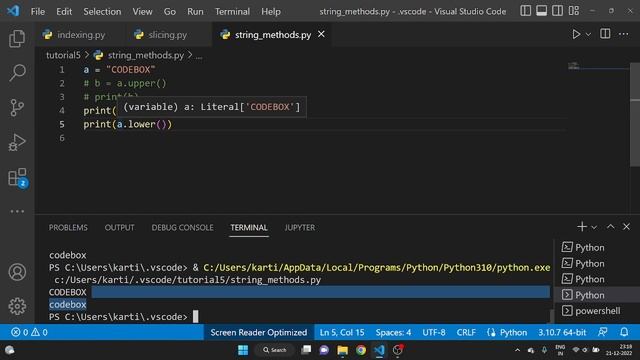Image resolution: width=640 pixels, height=360 pixels.
Task: Open errors and warnings status indicator
Action: pos(29,332)
